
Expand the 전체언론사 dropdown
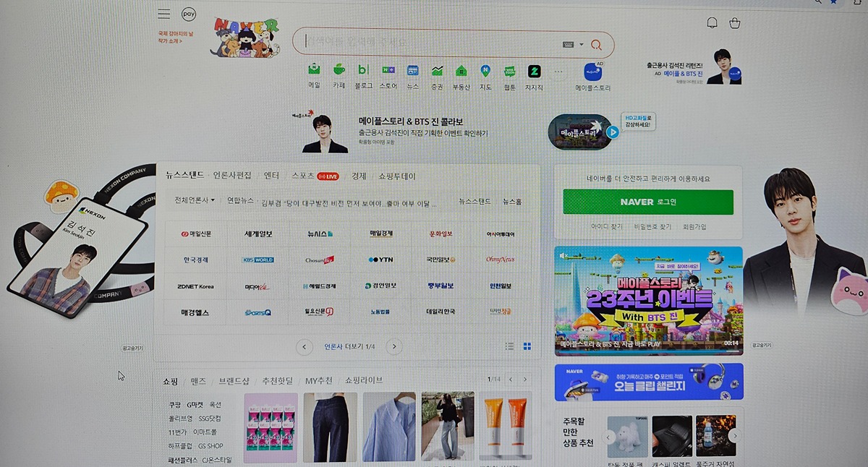pos(195,200)
